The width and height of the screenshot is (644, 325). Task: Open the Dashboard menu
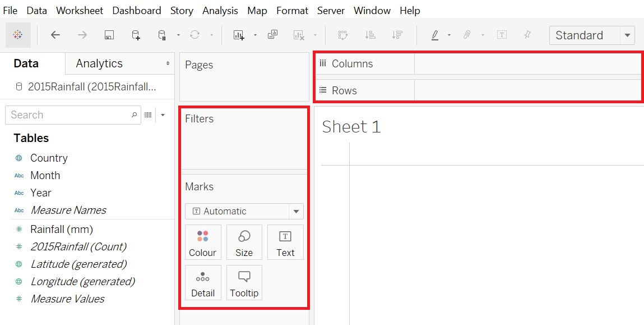tap(137, 11)
